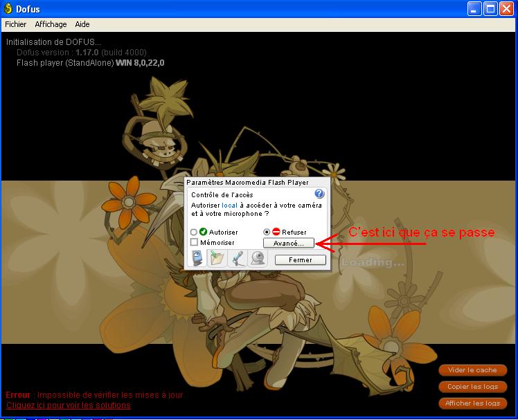Open the Fichier menu
Screen dimensions: 518x420
(15, 24)
